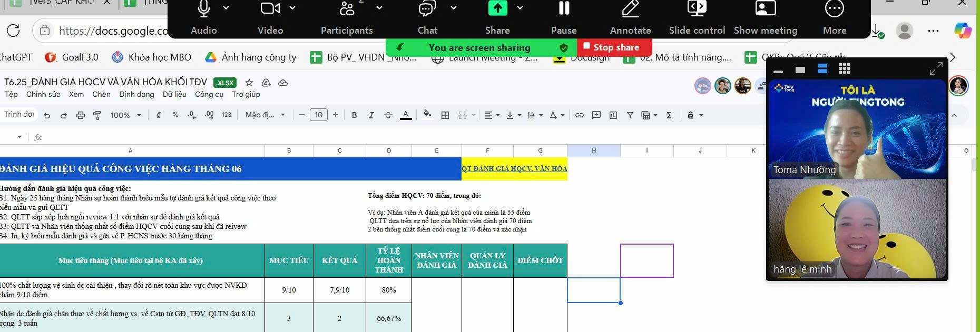The width and height of the screenshot is (980, 332).
Task: Click the Create a filter icon
Action: click(630, 115)
